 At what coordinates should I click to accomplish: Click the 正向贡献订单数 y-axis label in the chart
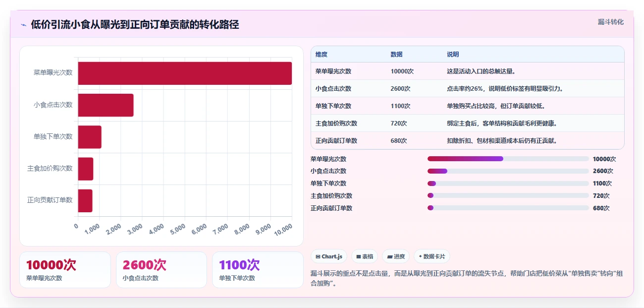point(50,200)
